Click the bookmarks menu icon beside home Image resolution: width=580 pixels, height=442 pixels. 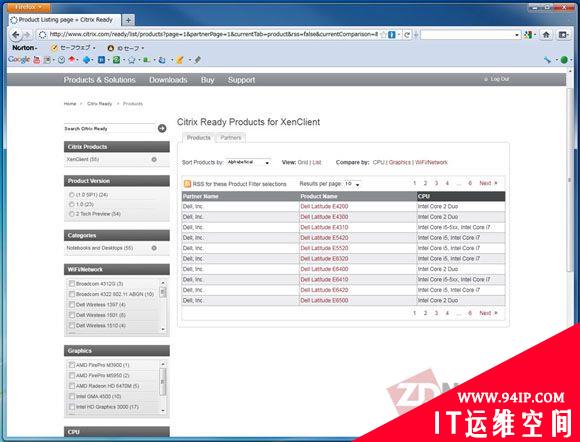pyautogui.click(x=563, y=35)
